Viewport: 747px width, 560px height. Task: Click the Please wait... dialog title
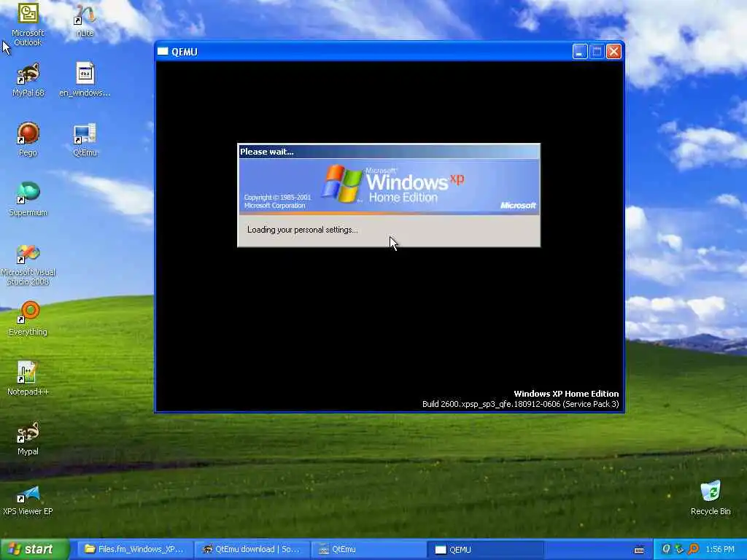pos(267,152)
